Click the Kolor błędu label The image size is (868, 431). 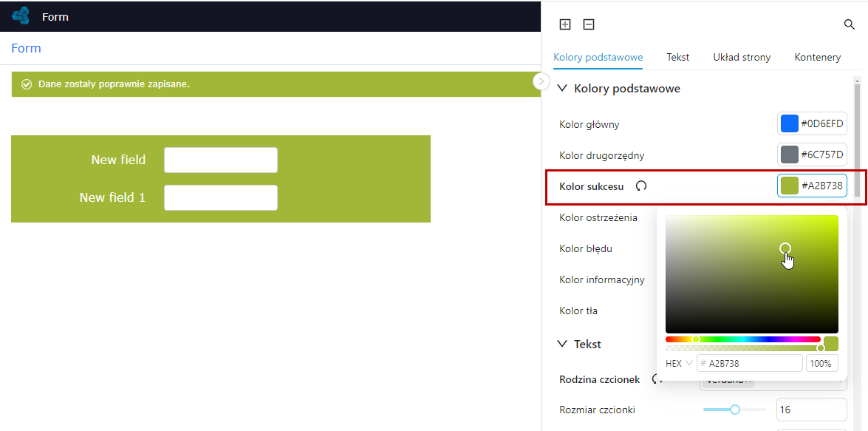pyautogui.click(x=586, y=248)
